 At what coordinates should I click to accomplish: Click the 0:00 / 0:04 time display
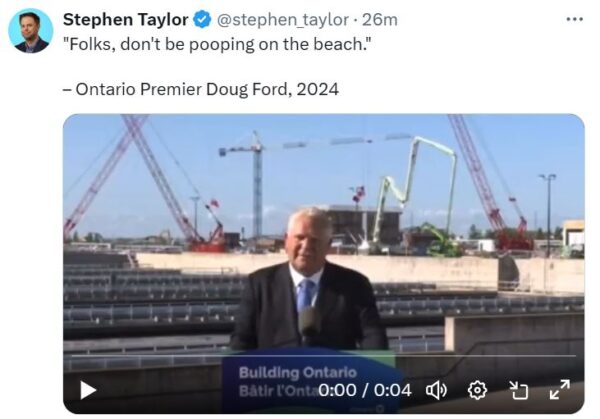pyautogui.click(x=365, y=390)
